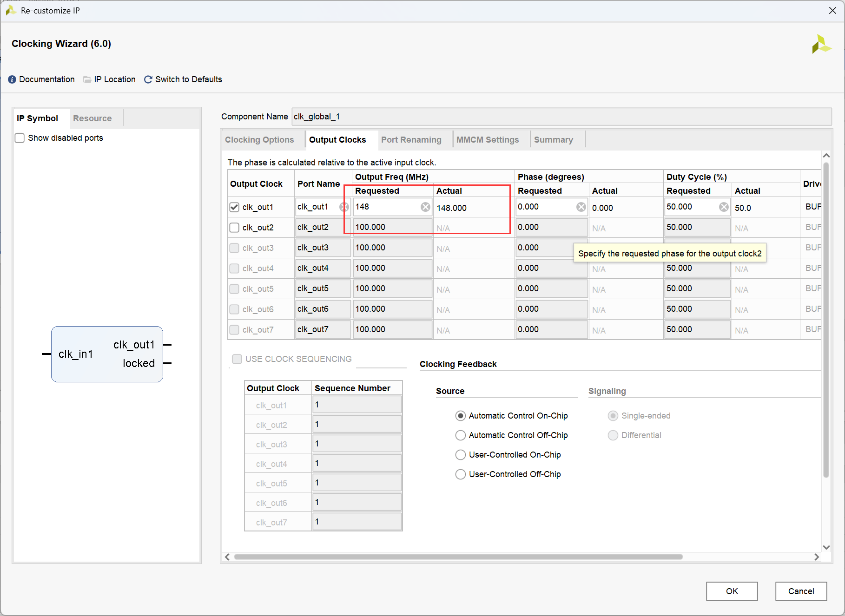Click the vertical scrollbar up arrow
Viewport: 845px width, 616px height.
click(826, 156)
